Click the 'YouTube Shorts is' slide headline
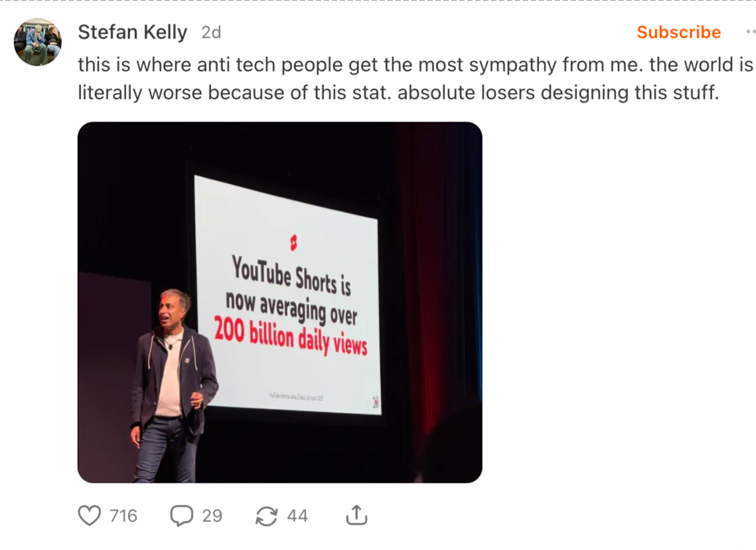The height and width of the screenshot is (550, 756). [x=291, y=275]
